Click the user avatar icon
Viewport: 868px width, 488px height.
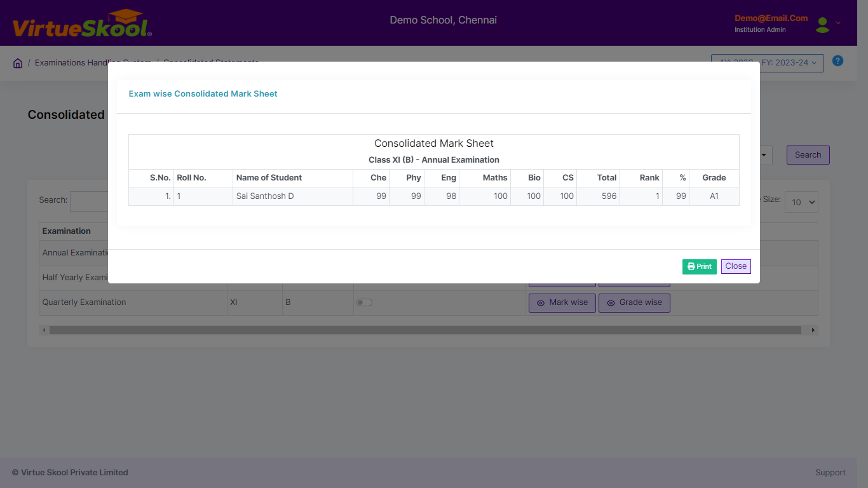pos(823,25)
